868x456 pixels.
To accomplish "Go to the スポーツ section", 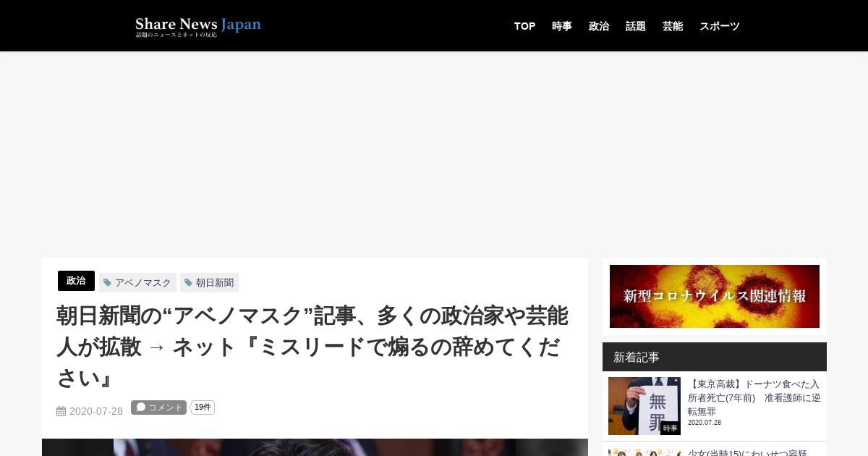I will (x=720, y=26).
